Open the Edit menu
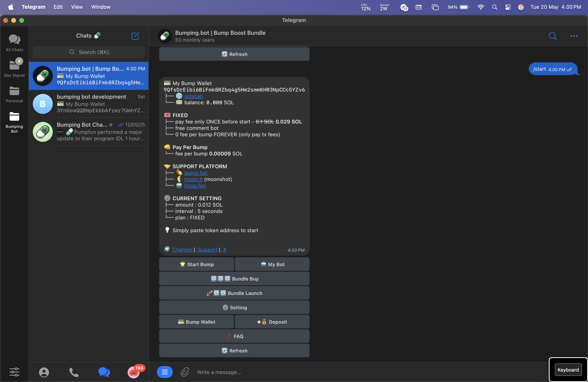Viewport: 588px width, 382px height. 58,7
